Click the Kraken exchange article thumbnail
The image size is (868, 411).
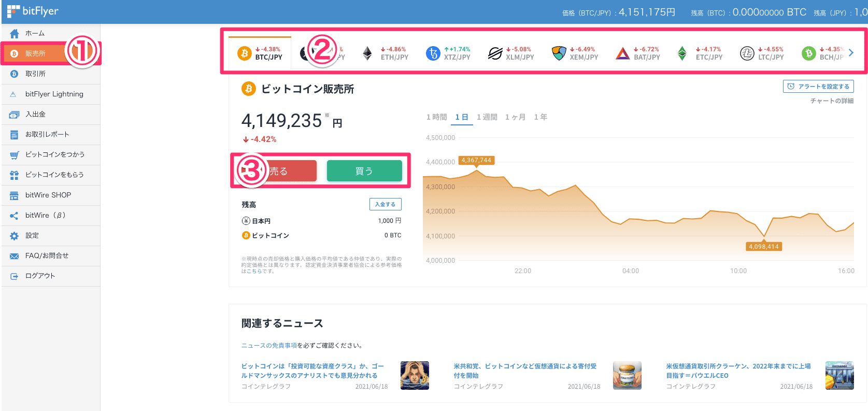coord(839,376)
